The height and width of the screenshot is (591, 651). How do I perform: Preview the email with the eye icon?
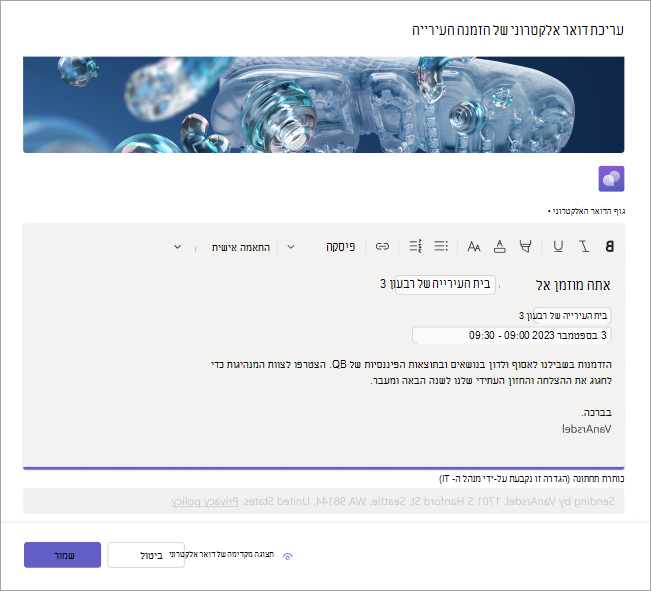pyautogui.click(x=287, y=556)
